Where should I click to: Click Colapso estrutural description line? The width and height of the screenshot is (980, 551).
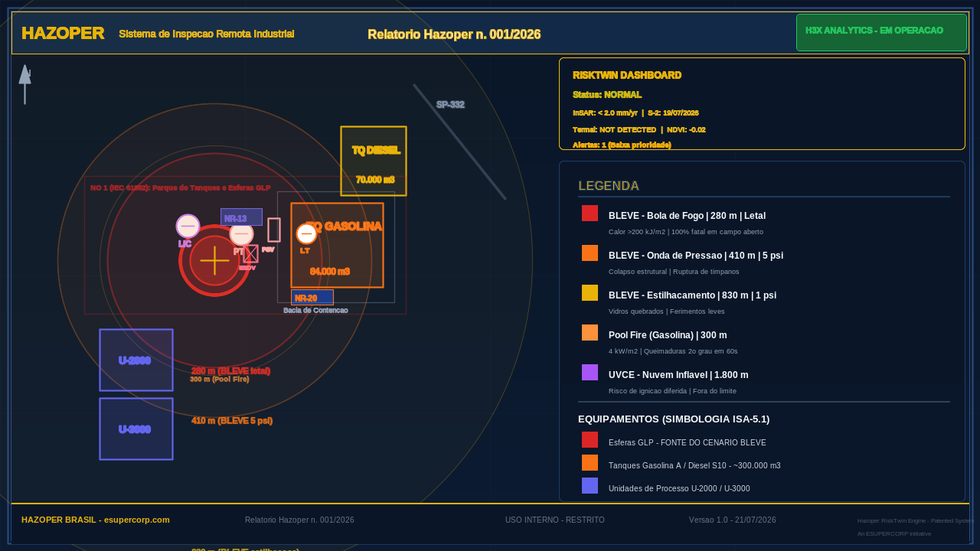pyautogui.click(x=674, y=271)
